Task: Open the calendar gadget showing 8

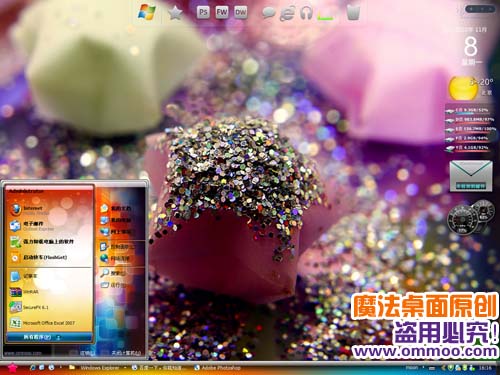Action: 471,46
